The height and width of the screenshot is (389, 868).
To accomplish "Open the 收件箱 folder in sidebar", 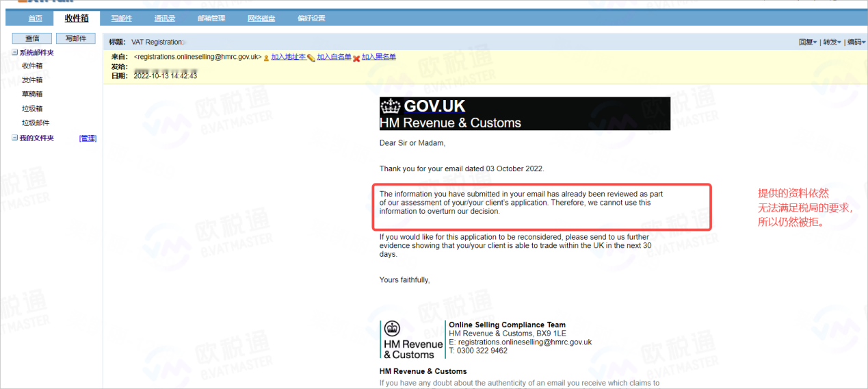I will click(x=32, y=66).
